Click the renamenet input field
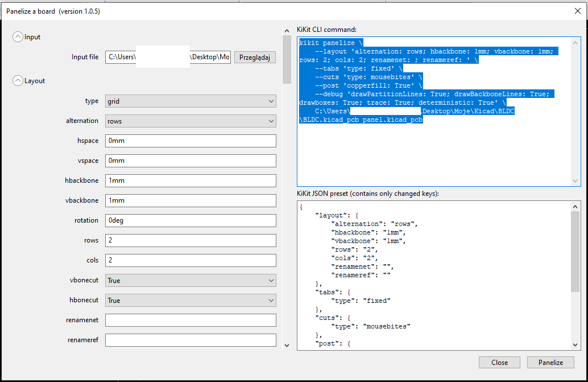The height and width of the screenshot is (382, 588). (x=191, y=320)
